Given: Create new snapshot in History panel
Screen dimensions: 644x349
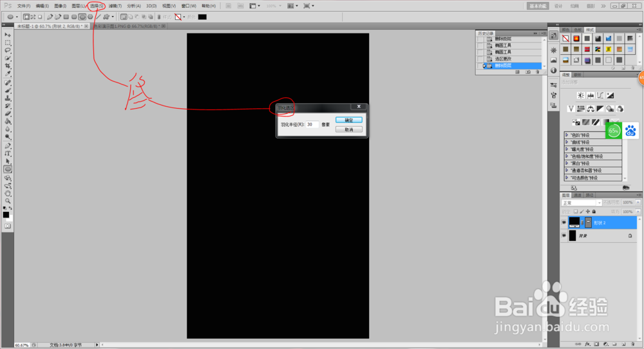Looking at the screenshot, I should point(528,72).
